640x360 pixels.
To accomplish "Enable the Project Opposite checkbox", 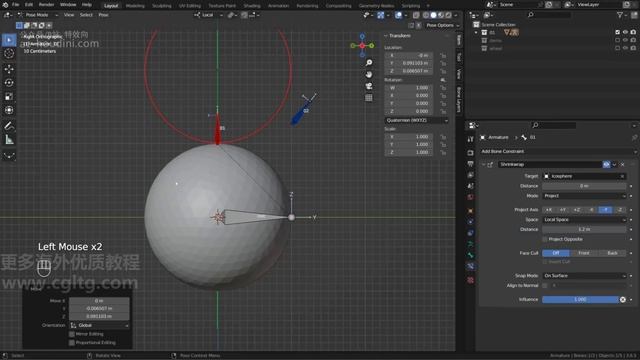I will (x=545, y=239).
